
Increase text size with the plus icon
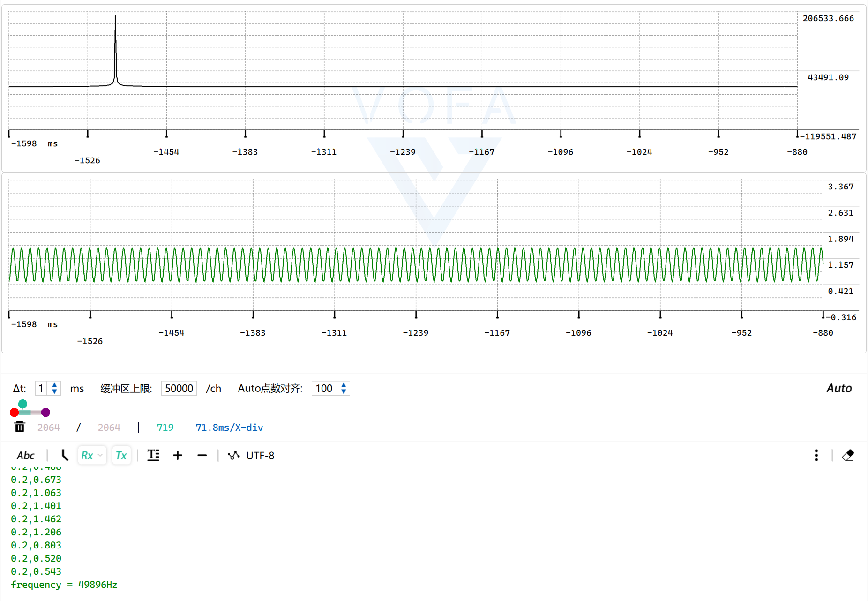(x=178, y=455)
